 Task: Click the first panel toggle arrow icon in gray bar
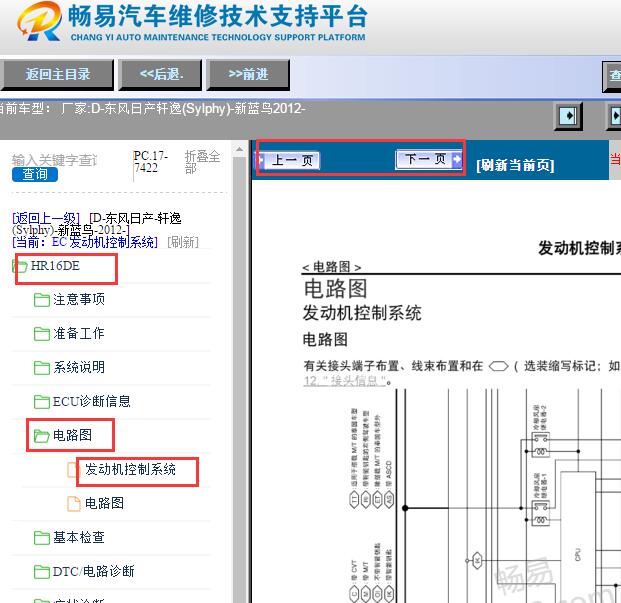click(x=568, y=116)
